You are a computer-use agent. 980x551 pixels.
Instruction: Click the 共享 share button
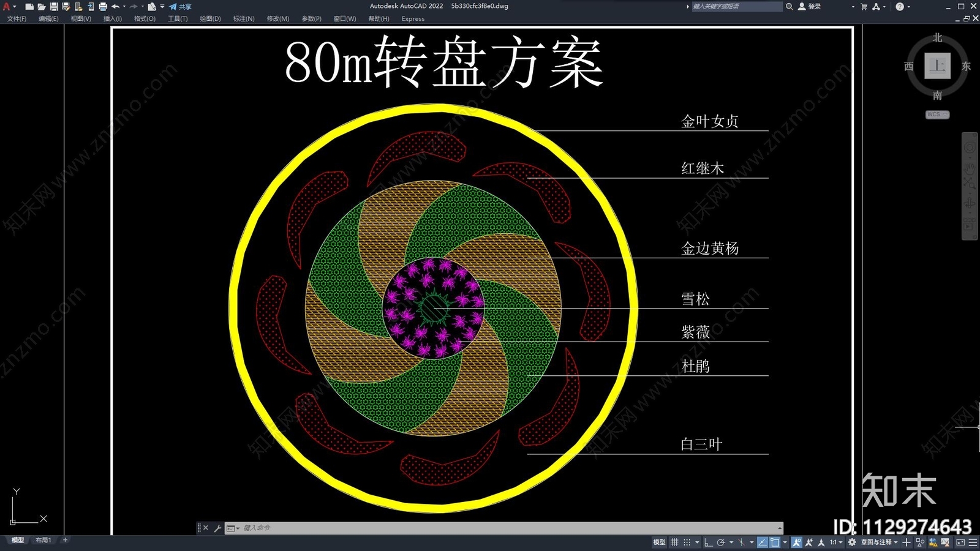pyautogui.click(x=181, y=7)
